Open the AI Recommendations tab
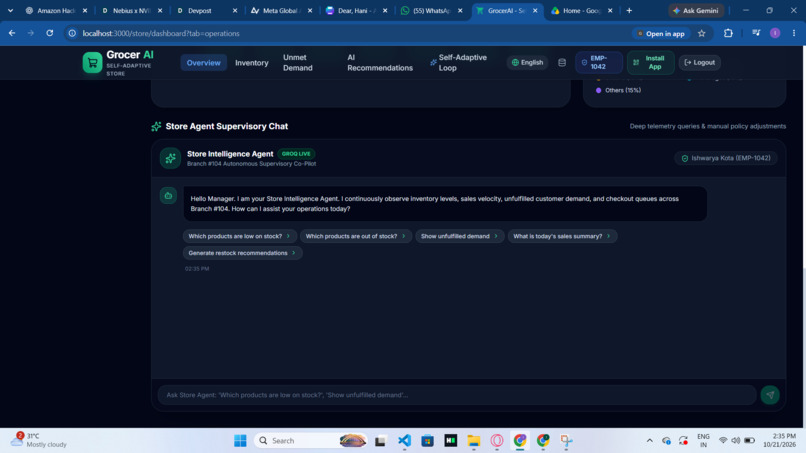This screenshot has height=453, width=806. [x=380, y=63]
